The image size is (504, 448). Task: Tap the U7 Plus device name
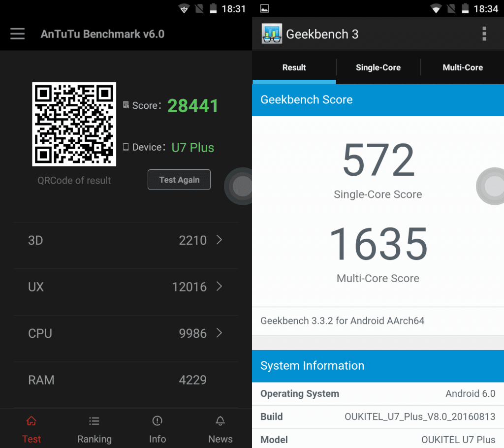tap(193, 148)
